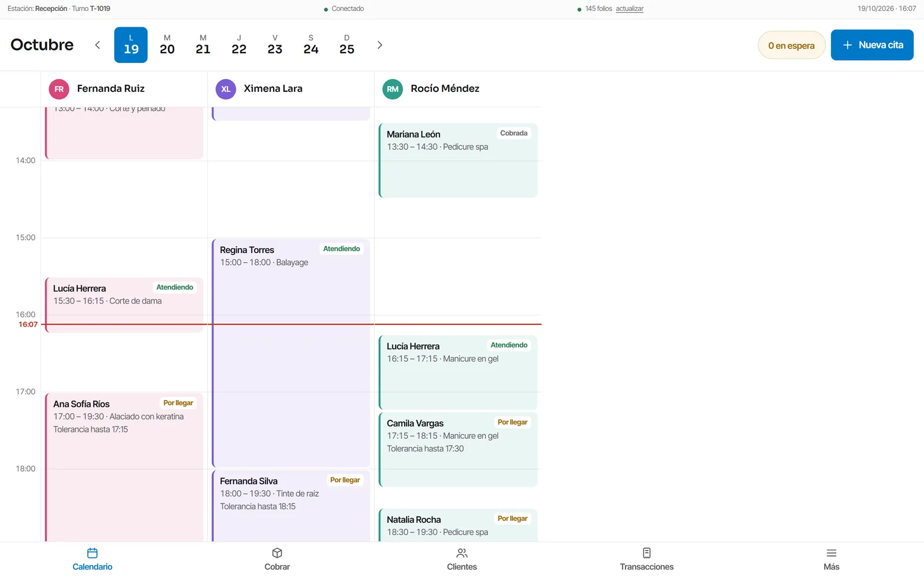
Task: Open Ana Sofía Ríos keratina appointment
Action: pos(124,467)
